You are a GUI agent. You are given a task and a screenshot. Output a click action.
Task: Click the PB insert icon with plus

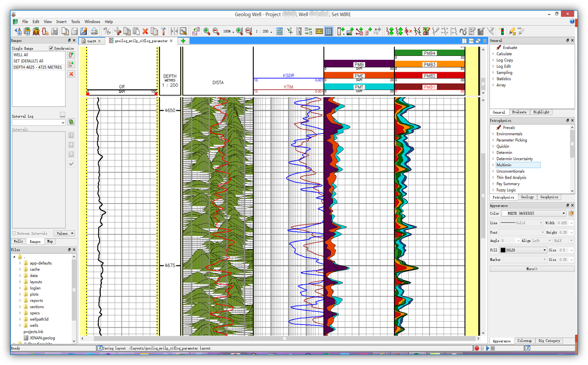click(378, 31)
